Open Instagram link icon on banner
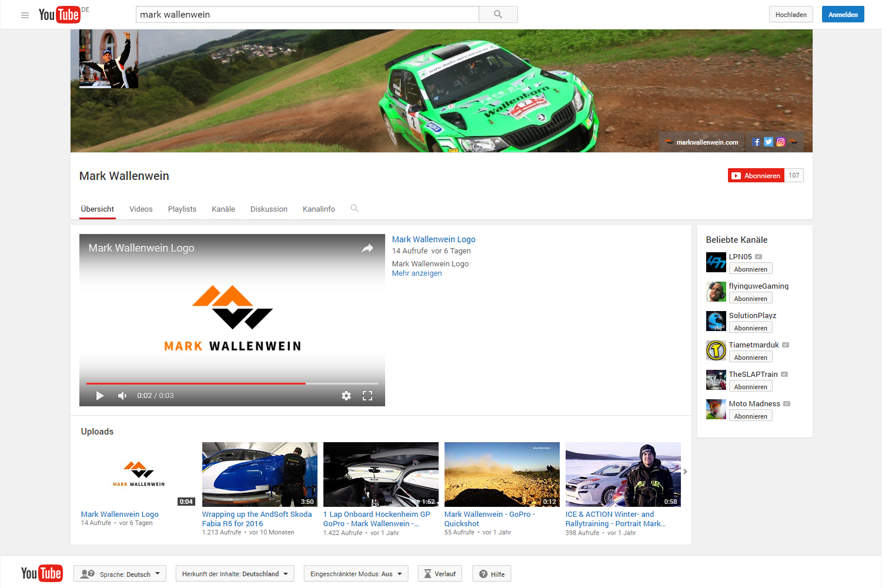882x588 pixels. (x=781, y=142)
